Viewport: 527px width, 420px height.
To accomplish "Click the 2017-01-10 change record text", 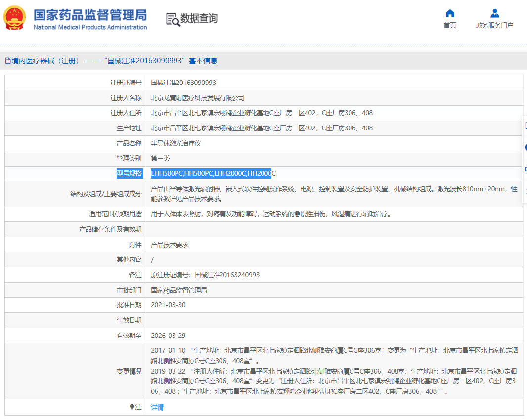I will 335,355.
